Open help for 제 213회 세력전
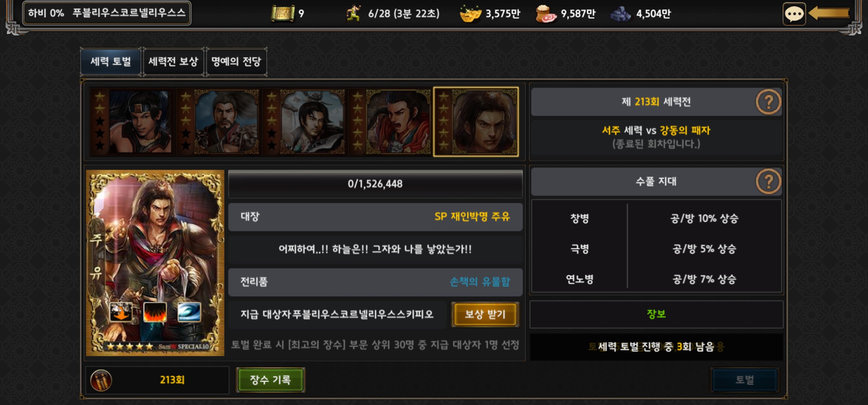Viewport: 868px width, 405px height. pos(768,102)
